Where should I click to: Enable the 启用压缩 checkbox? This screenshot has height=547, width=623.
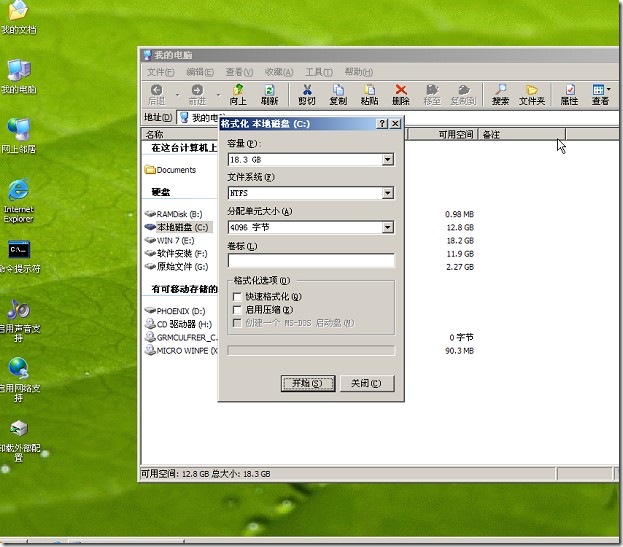click(x=237, y=310)
